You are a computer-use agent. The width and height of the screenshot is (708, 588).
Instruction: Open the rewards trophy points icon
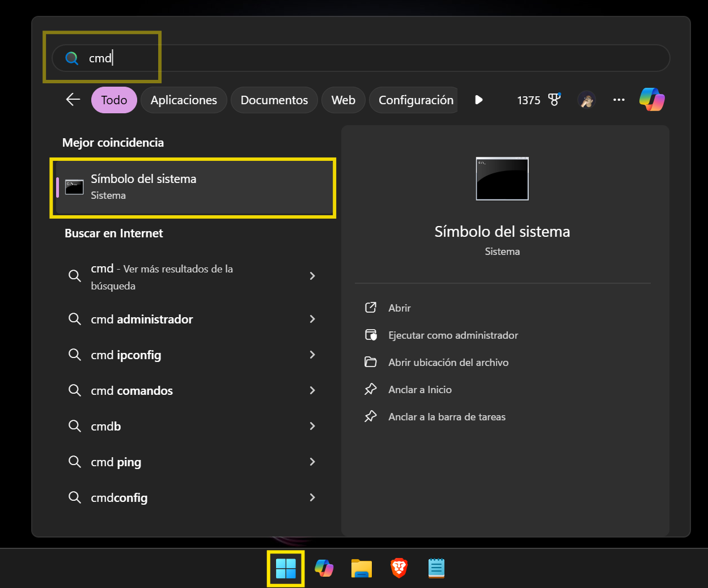tap(554, 100)
